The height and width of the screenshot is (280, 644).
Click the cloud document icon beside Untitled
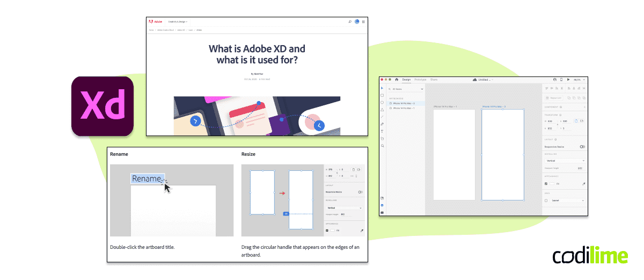click(475, 80)
